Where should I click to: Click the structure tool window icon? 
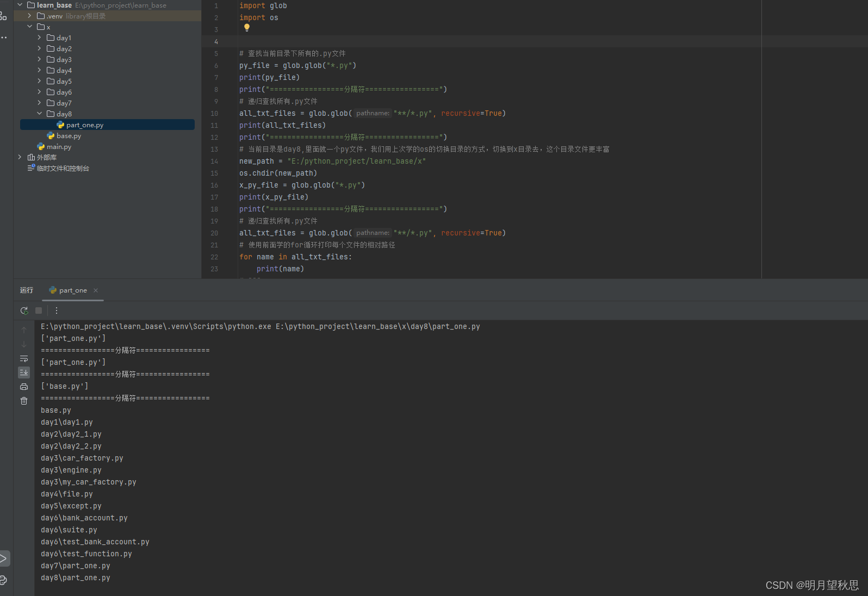coord(3,16)
